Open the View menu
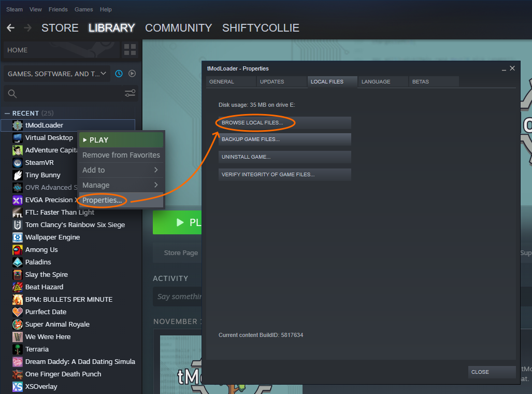The width and height of the screenshot is (532, 394). pyautogui.click(x=35, y=9)
